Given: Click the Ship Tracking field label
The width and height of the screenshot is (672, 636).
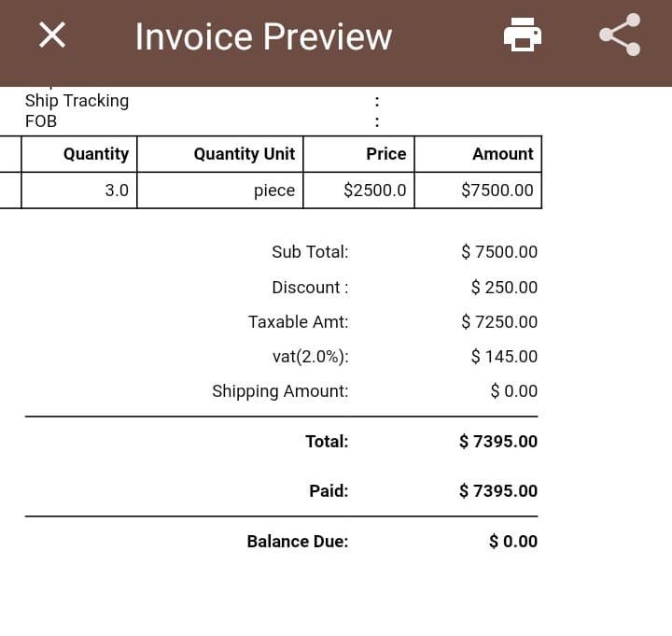Looking at the screenshot, I should pyautogui.click(x=77, y=101).
